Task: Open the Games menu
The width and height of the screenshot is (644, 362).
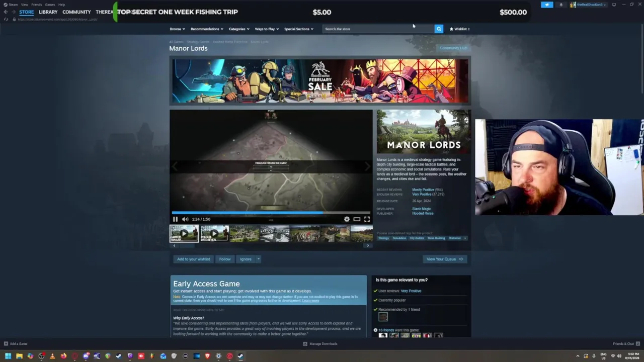Action: 50,5
